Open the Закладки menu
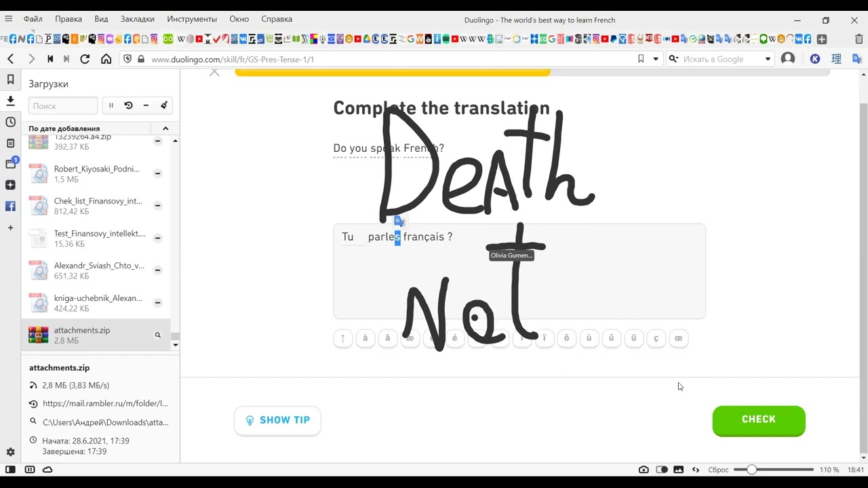This screenshot has width=868, height=488. point(138,19)
